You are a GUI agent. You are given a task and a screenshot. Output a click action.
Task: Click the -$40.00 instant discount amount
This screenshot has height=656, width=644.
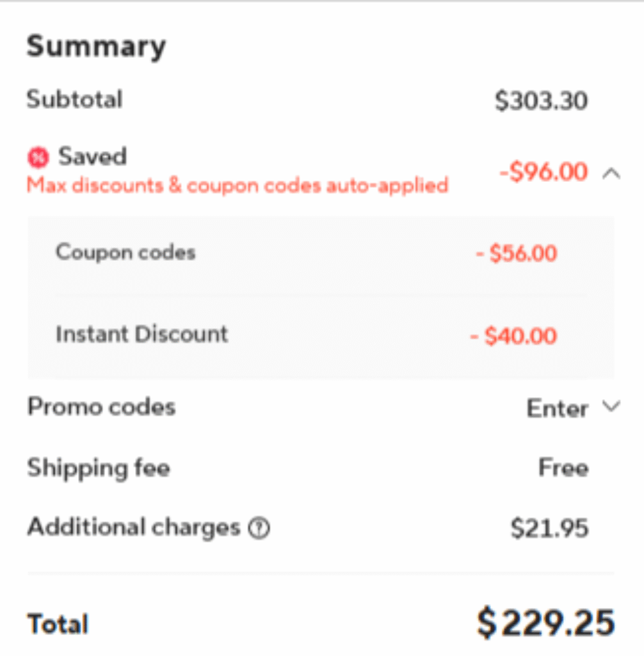pos(513,336)
